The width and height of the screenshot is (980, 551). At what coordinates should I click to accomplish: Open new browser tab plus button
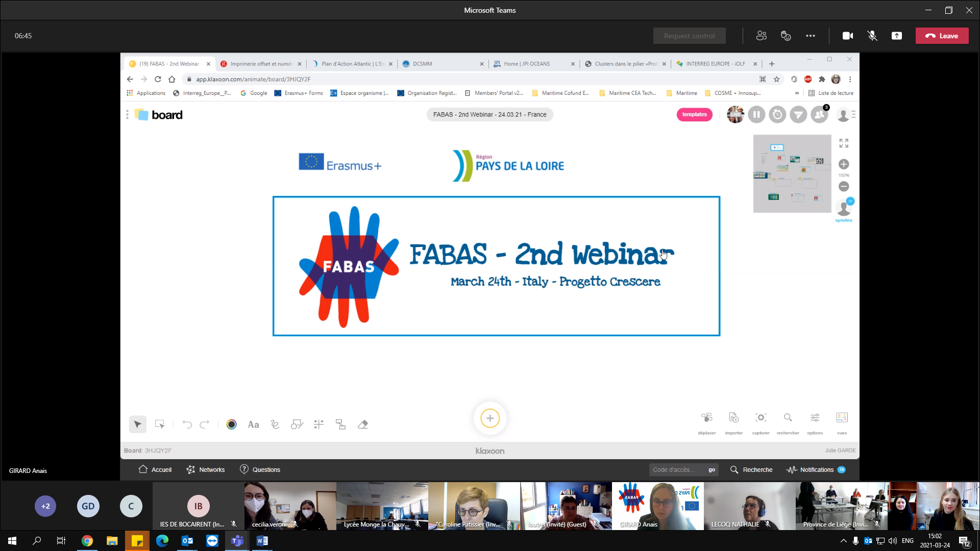[772, 64]
